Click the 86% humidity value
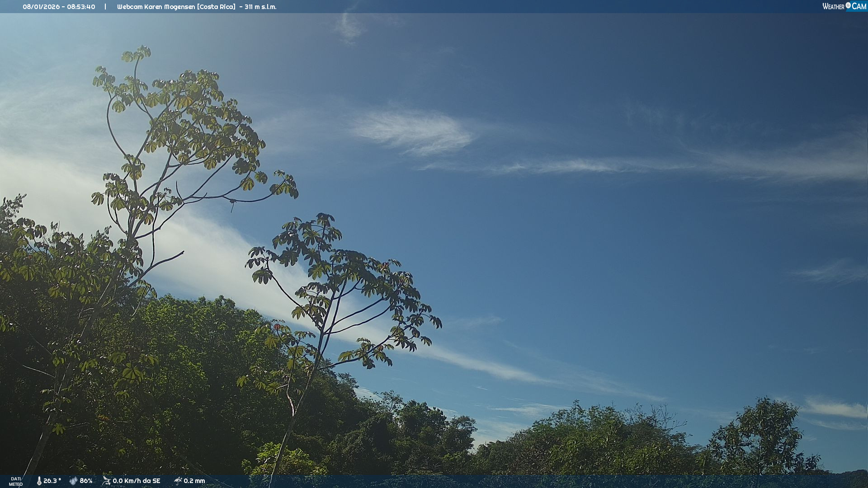Viewport: 868px width, 488px height. 86,481
